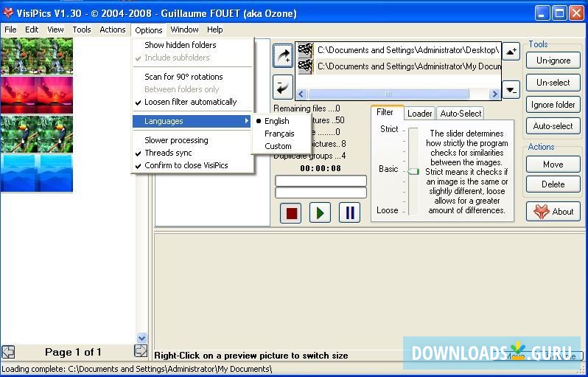
Task: Select the red sunset duplicate thumbnail pair
Action: [37, 95]
